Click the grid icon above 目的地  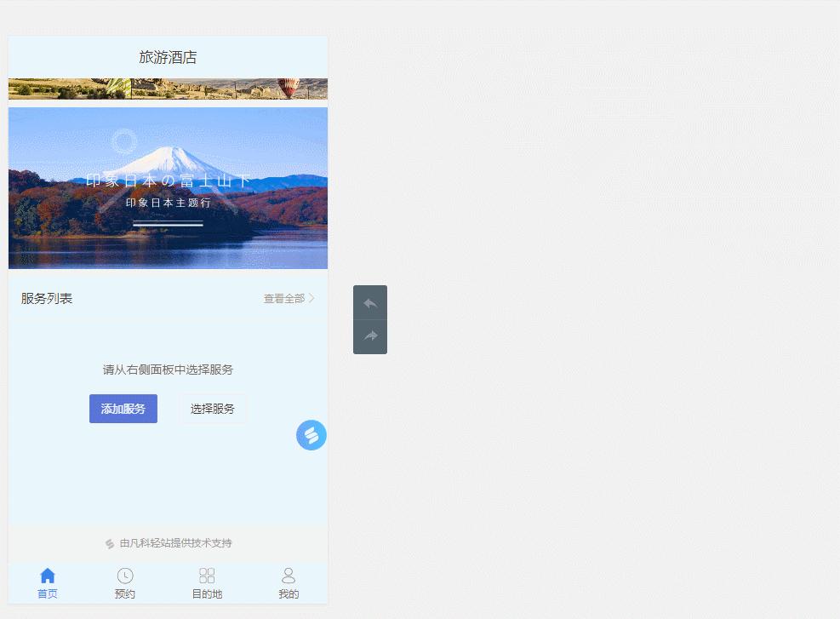pos(207,574)
